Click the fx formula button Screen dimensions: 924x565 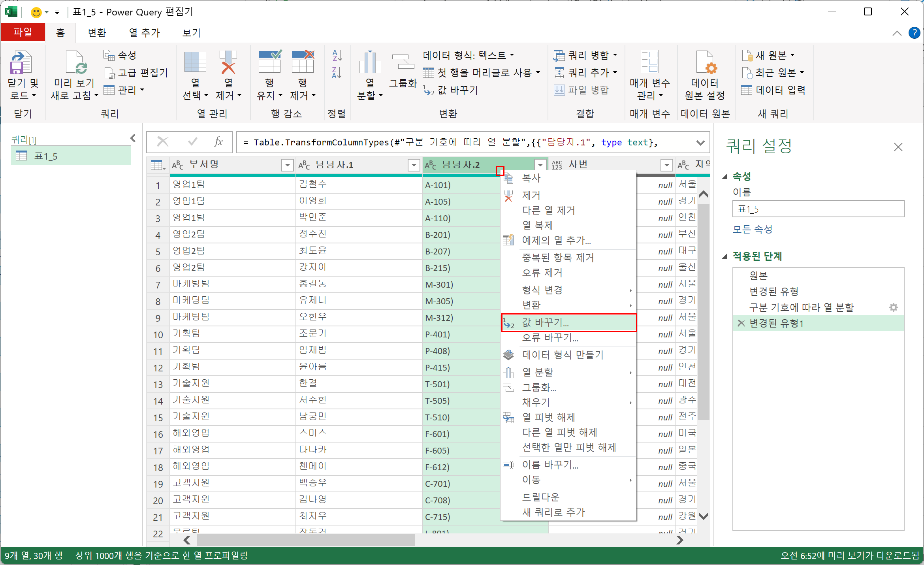[x=218, y=141]
